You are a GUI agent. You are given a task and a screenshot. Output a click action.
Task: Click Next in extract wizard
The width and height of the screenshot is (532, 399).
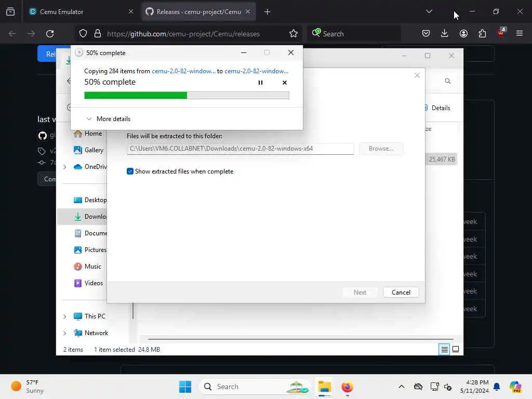[360, 292]
